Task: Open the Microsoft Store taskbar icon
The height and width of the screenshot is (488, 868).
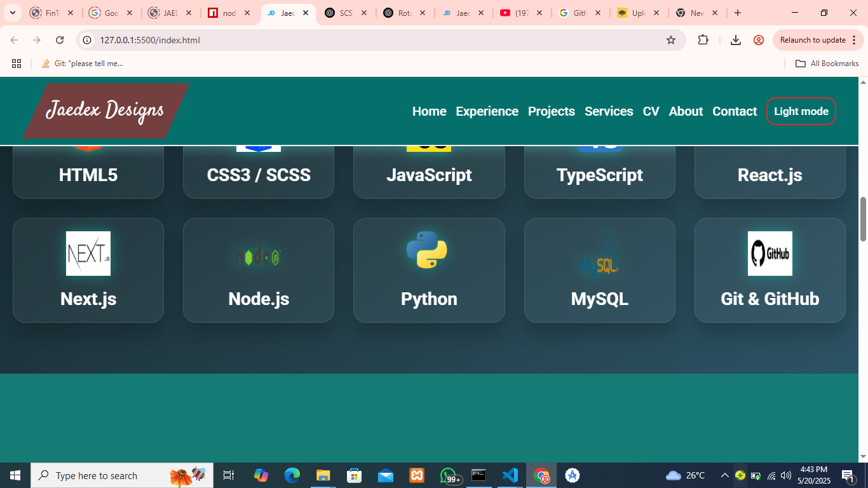Action: (x=355, y=475)
